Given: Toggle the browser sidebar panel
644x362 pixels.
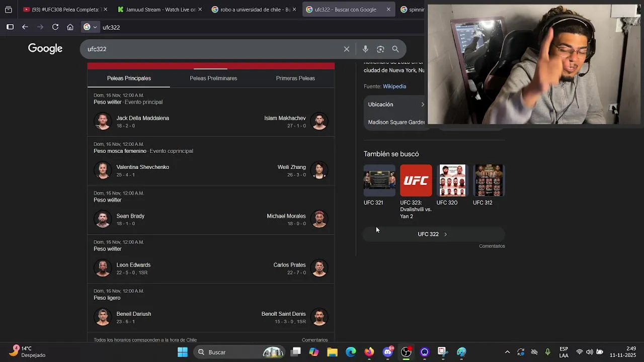Looking at the screenshot, I should click(x=10, y=27).
